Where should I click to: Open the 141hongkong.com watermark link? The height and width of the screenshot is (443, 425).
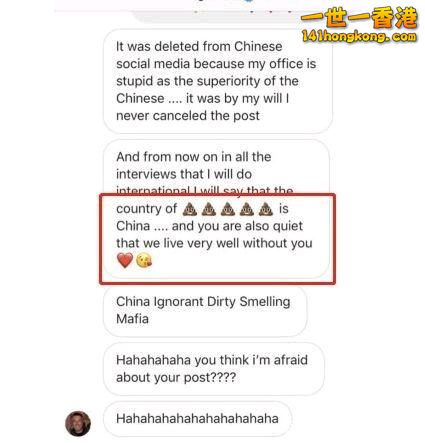[359, 36]
